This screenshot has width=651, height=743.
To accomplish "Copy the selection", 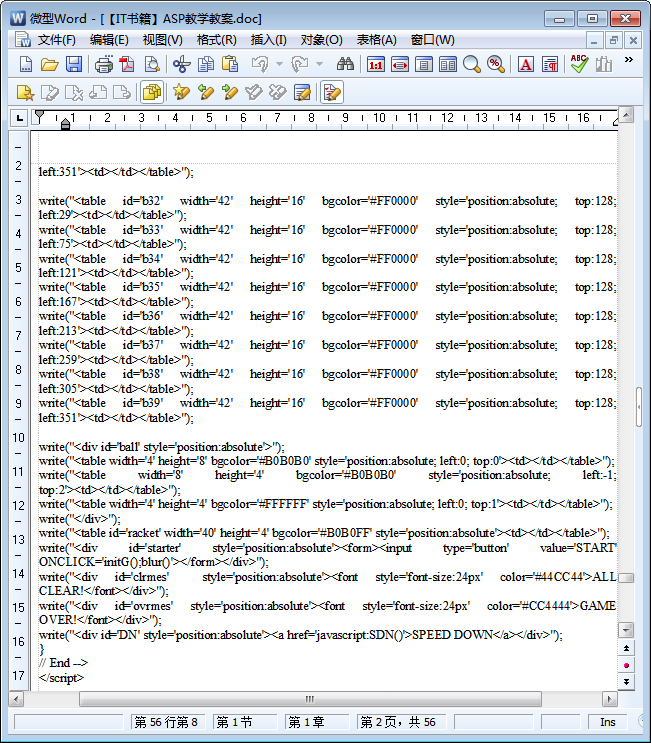I will 206,64.
